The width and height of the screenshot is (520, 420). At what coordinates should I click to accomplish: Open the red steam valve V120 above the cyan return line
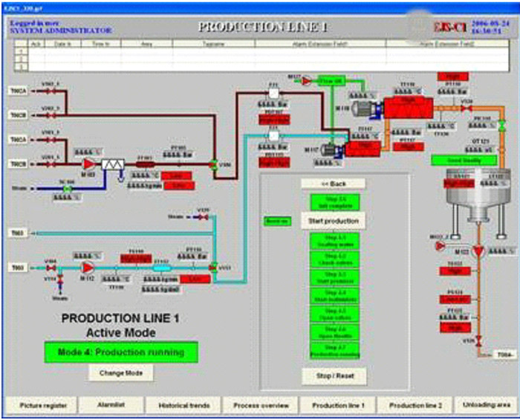pyautogui.click(x=204, y=217)
